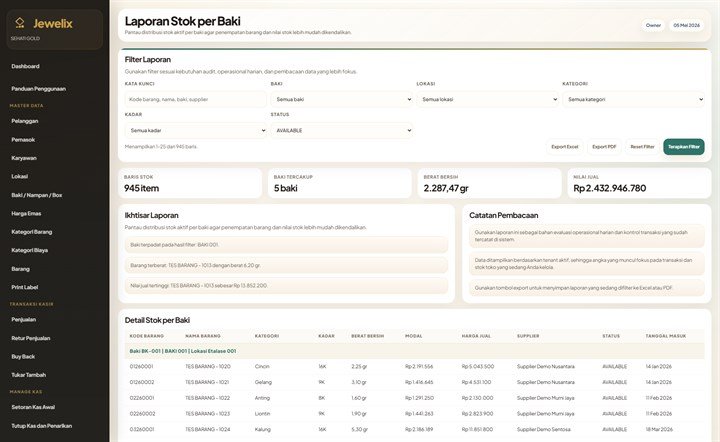
Task: Expand the Baki dropdown filter
Action: tap(342, 99)
